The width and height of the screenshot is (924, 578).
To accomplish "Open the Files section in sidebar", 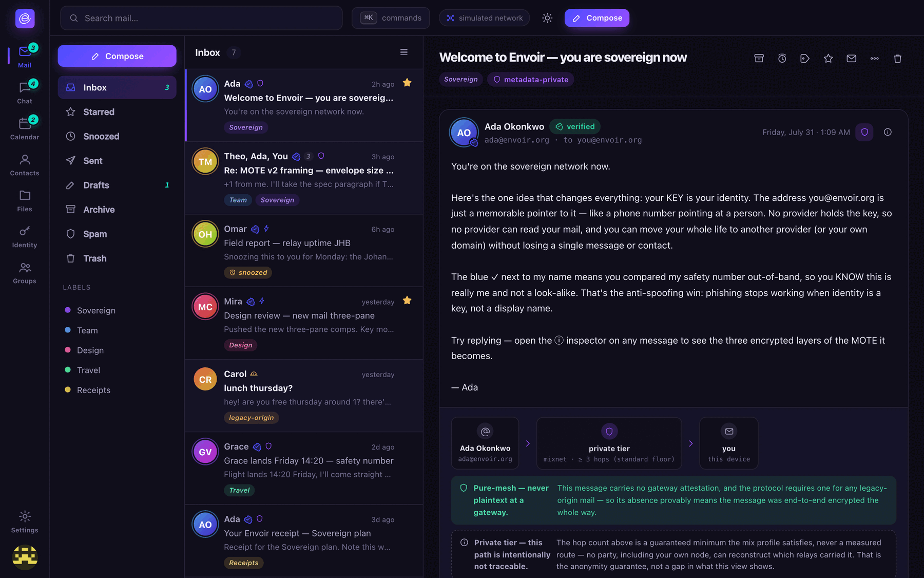I will 25,201.
